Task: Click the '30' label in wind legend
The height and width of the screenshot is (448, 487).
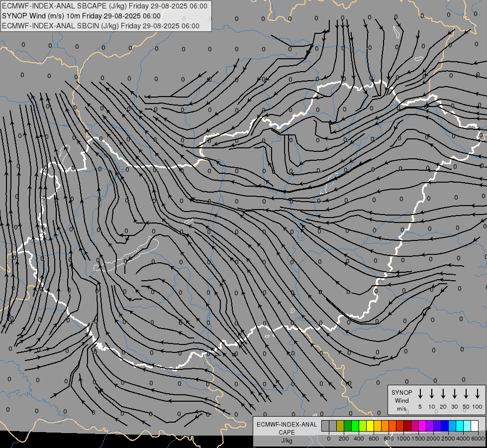Action: 454,407
